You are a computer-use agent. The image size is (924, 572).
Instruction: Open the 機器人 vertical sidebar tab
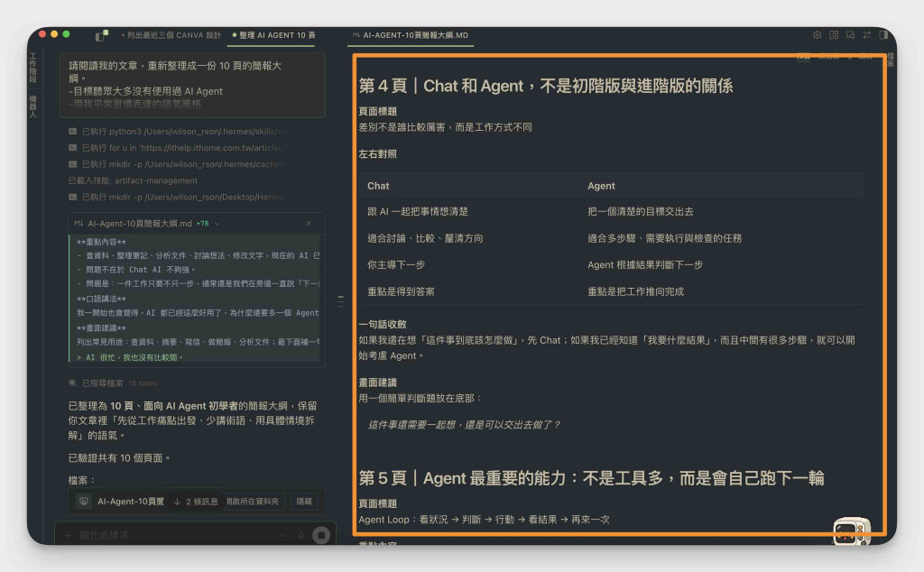[33, 106]
